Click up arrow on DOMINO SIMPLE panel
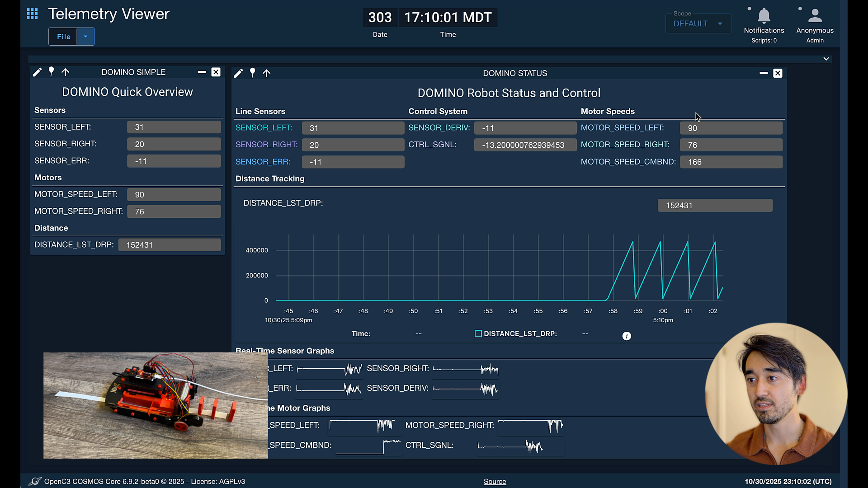The image size is (868, 488). [65, 72]
